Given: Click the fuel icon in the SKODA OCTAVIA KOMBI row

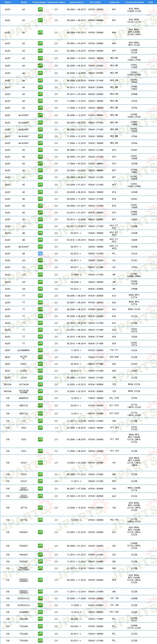Looking at the screenshot, I should pos(40,391).
